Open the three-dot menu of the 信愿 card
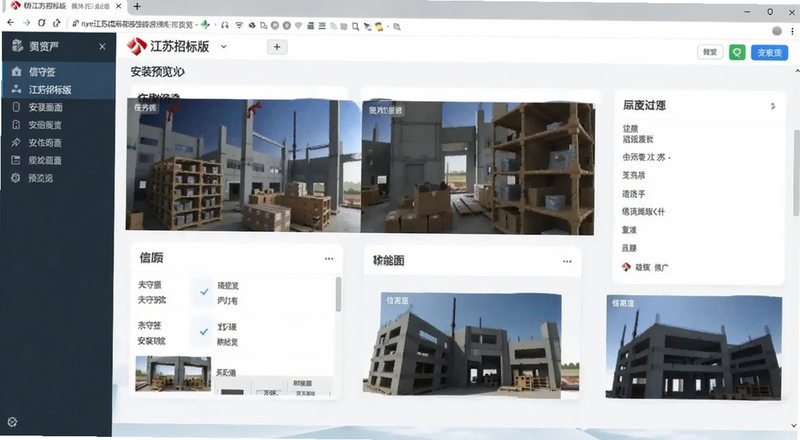 (x=329, y=259)
